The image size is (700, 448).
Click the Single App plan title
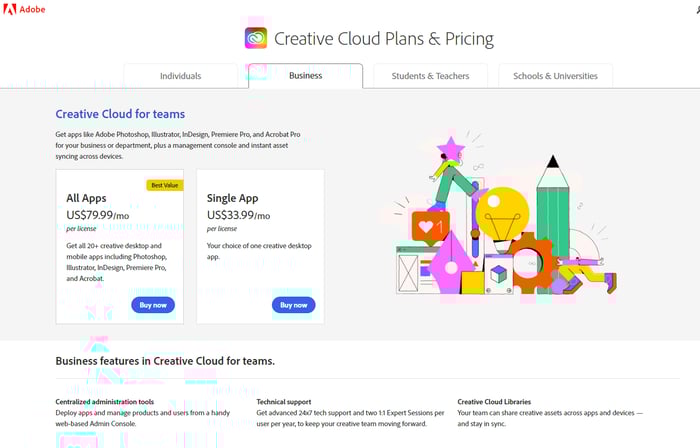(x=234, y=198)
